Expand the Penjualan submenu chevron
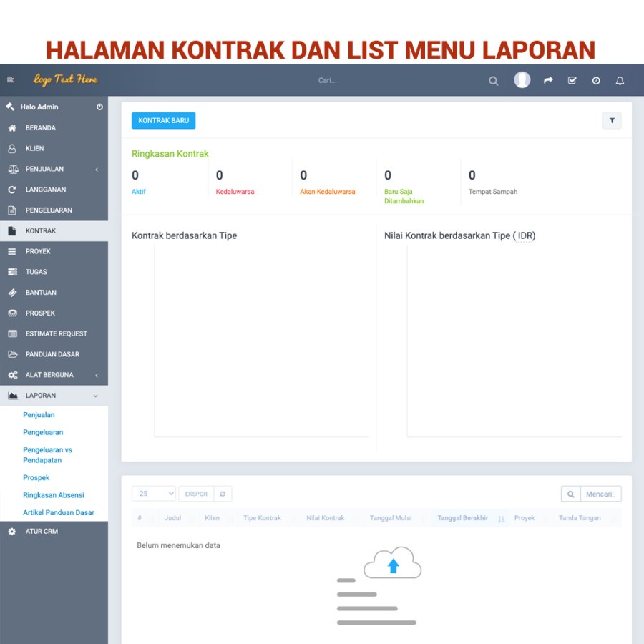Image resolution: width=644 pixels, height=644 pixels. [97, 169]
